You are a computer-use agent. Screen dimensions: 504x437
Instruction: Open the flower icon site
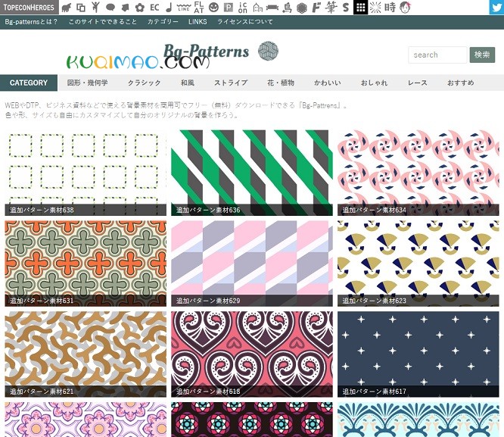tap(139, 8)
